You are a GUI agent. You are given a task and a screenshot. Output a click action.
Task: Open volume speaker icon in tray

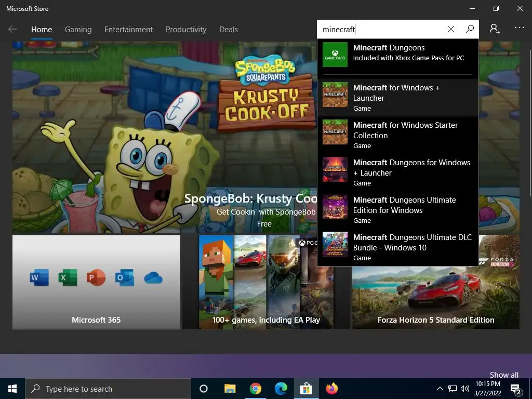pos(465,389)
